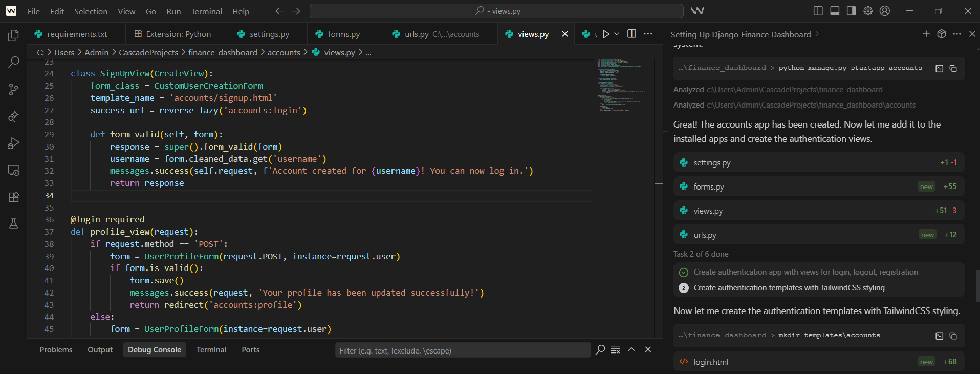Switch to Ports panel tab

tap(250, 349)
